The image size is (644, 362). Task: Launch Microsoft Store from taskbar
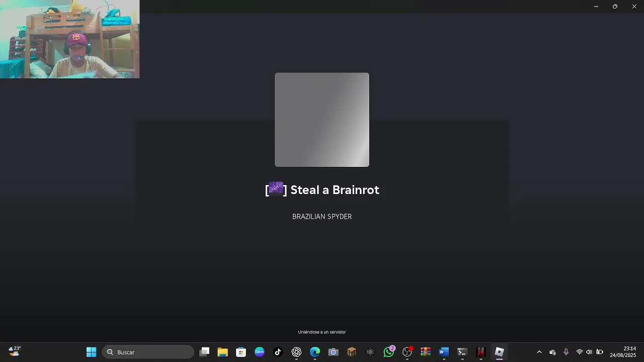[241, 352]
